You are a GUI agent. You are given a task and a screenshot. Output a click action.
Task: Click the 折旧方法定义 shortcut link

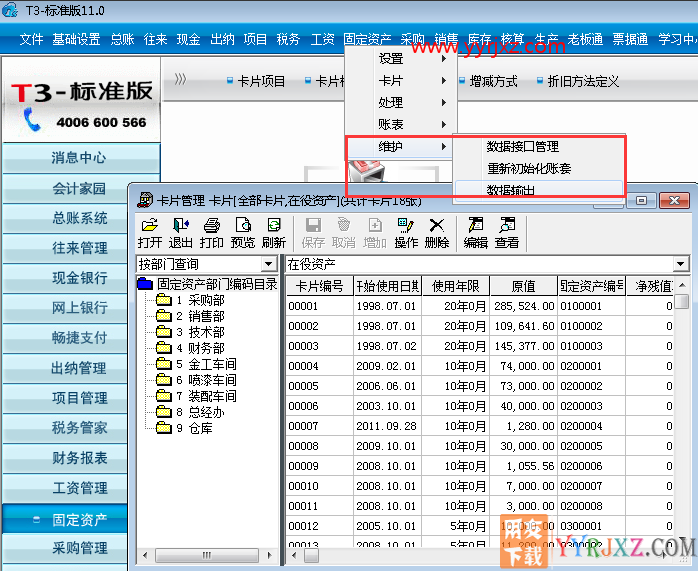tap(578, 81)
